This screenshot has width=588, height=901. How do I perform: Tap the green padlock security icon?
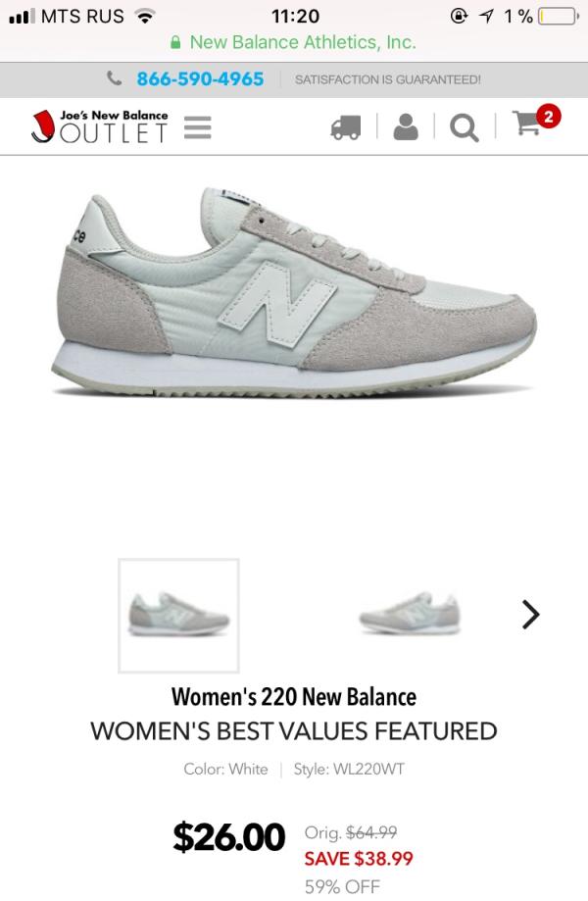point(176,42)
